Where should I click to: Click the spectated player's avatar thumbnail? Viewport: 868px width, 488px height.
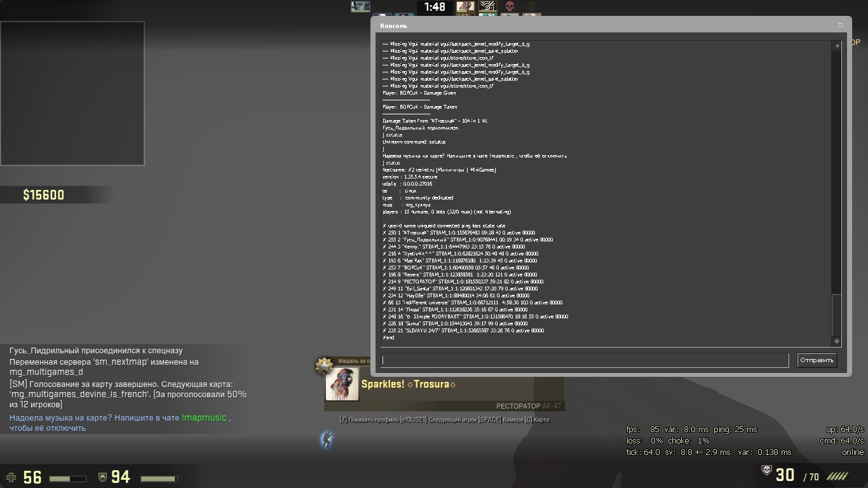(342, 384)
